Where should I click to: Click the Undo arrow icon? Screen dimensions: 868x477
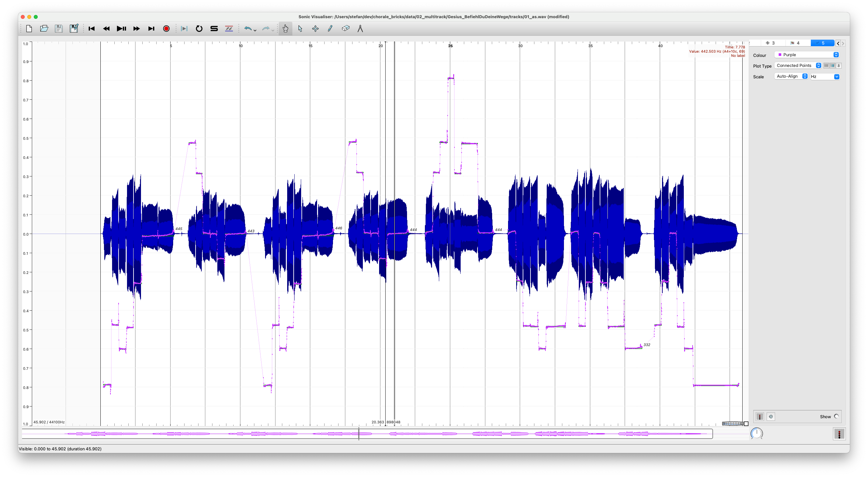pos(248,29)
